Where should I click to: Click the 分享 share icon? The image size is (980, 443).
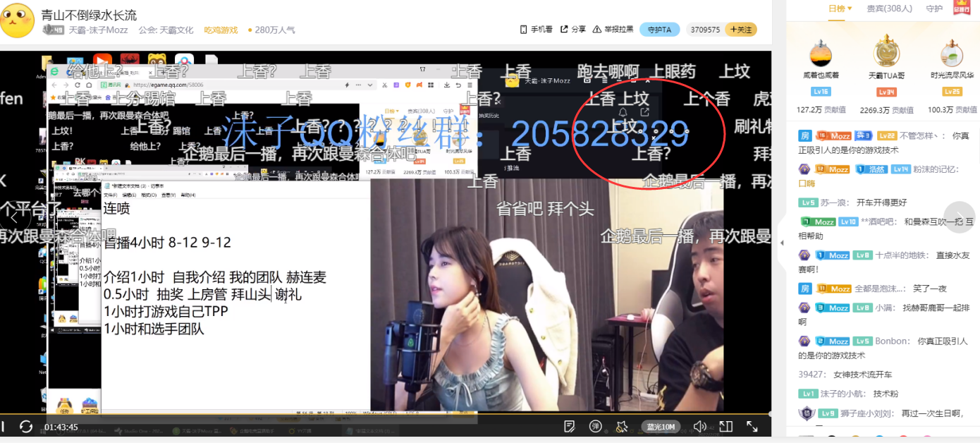[564, 30]
